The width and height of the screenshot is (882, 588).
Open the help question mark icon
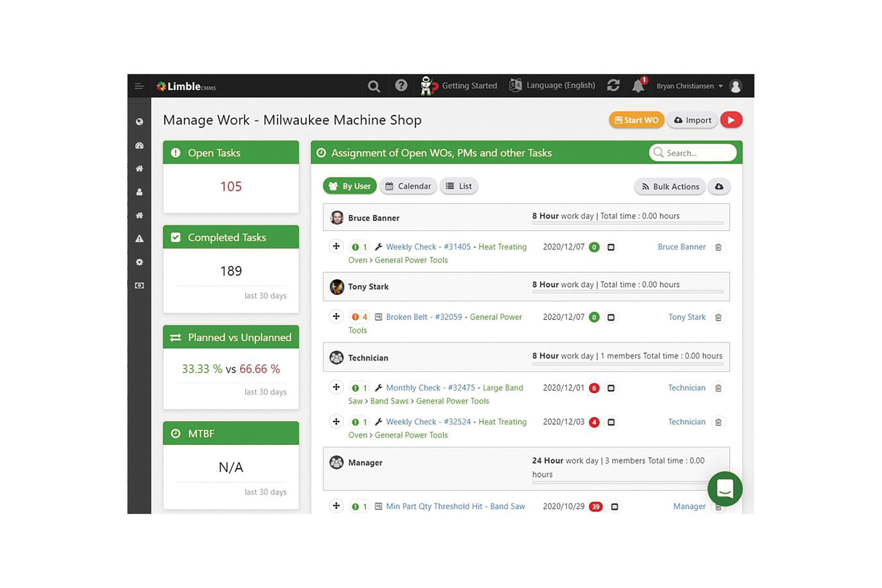401,86
